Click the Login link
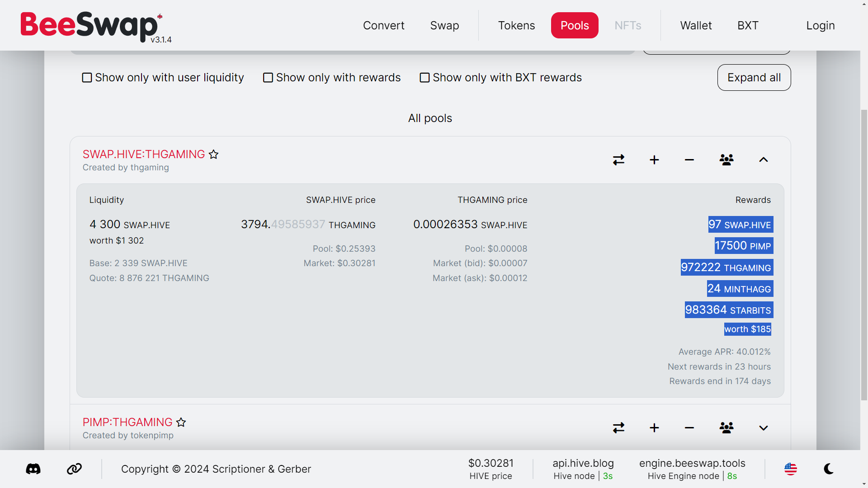868x488 pixels. 821,26
